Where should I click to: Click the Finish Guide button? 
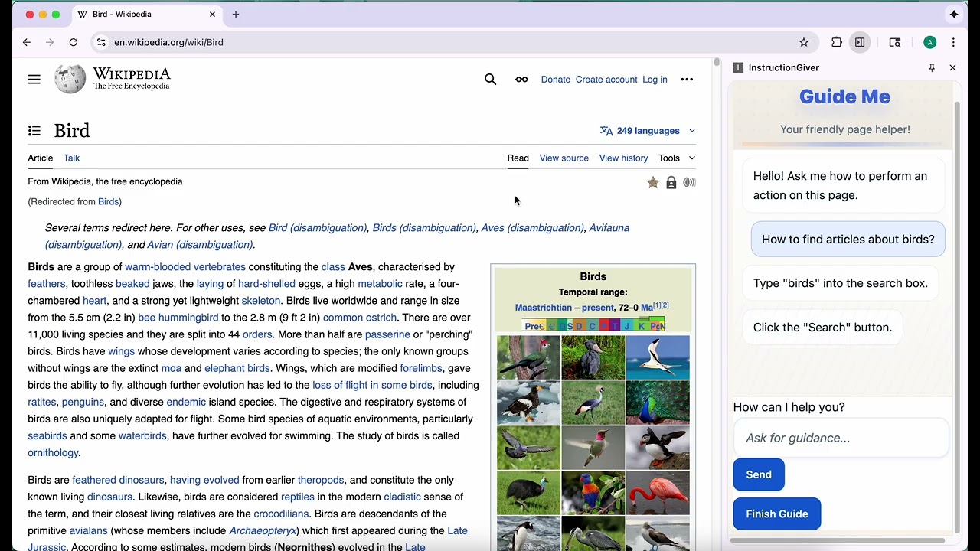click(777, 514)
